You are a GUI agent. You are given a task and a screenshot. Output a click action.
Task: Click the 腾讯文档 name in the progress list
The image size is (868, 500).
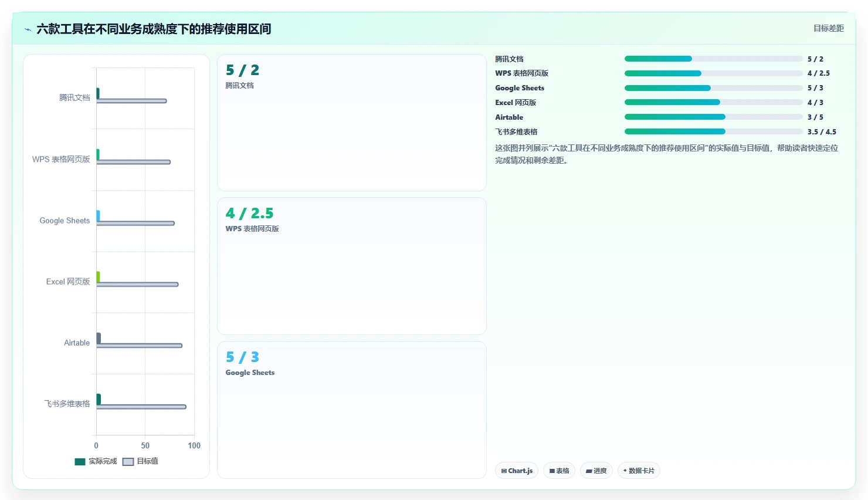509,59
